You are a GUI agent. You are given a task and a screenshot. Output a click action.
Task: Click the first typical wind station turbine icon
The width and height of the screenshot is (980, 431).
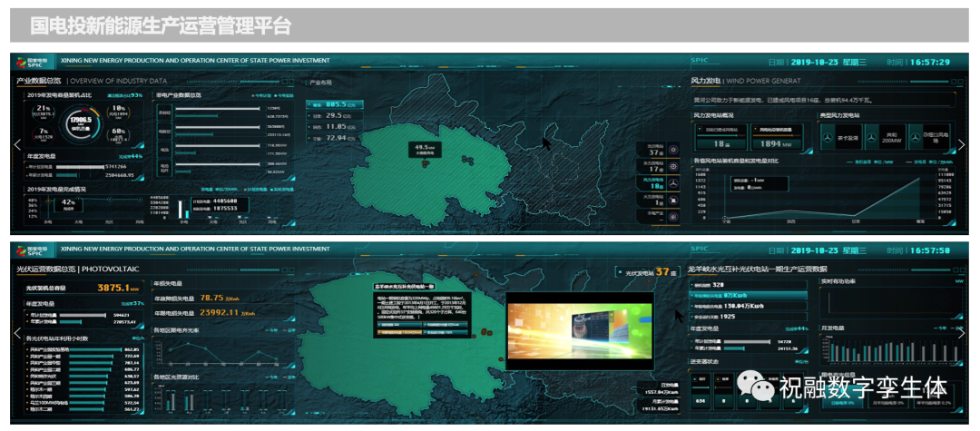pyautogui.click(x=828, y=137)
